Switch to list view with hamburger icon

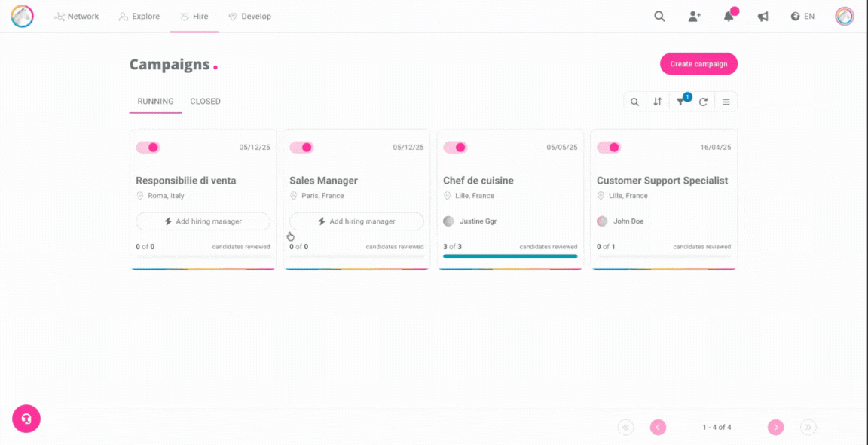coord(726,102)
